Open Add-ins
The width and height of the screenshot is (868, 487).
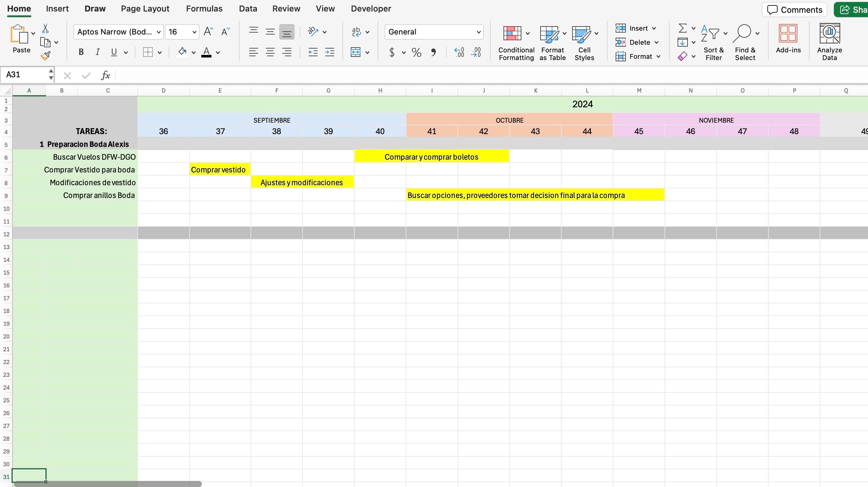(788, 39)
